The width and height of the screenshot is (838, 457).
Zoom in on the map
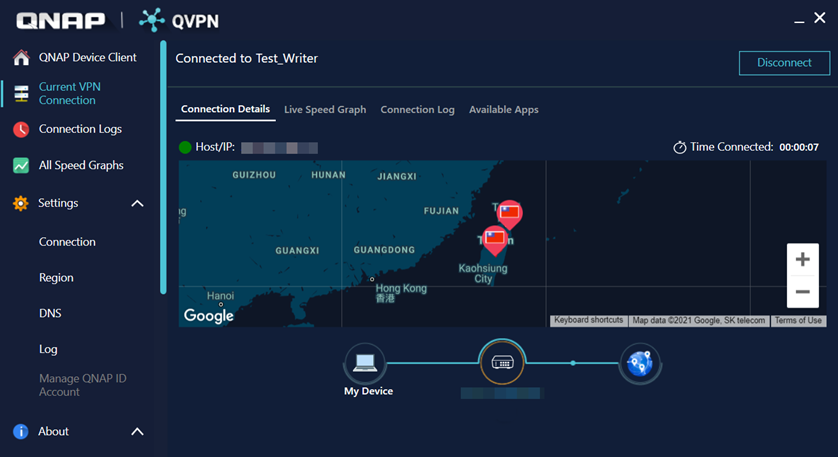(x=802, y=259)
